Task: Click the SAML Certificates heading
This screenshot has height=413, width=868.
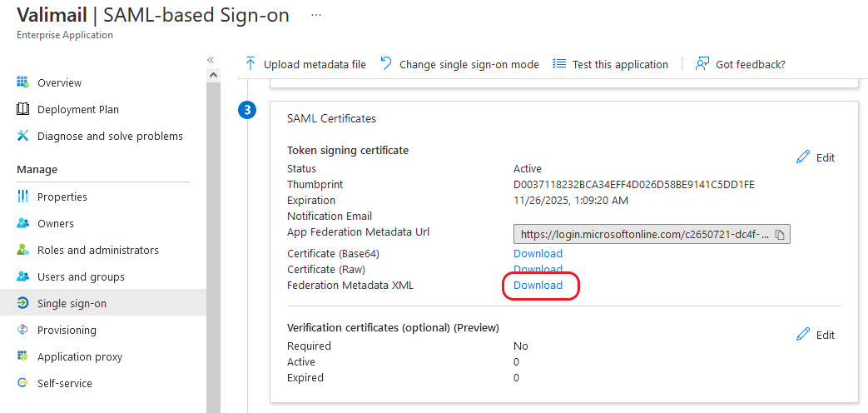Action: tap(331, 118)
